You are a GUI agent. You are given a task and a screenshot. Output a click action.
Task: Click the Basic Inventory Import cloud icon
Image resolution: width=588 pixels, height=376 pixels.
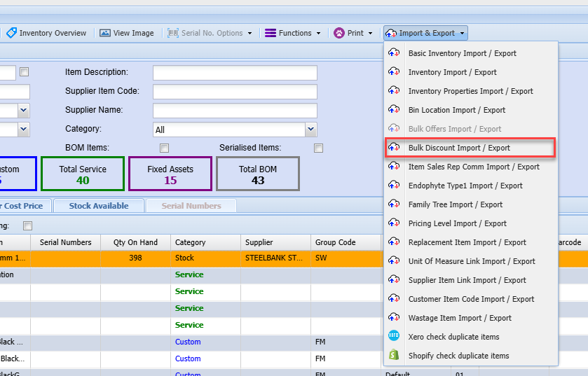(x=394, y=53)
